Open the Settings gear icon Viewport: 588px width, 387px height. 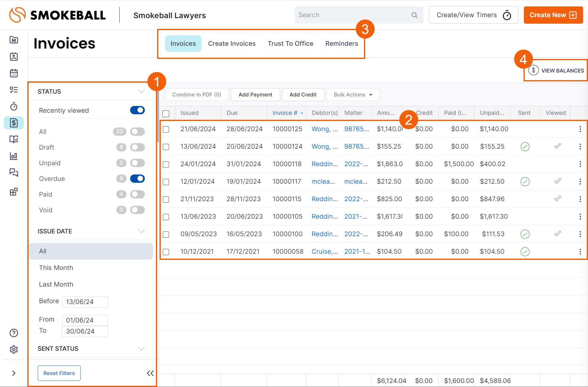pyautogui.click(x=14, y=350)
